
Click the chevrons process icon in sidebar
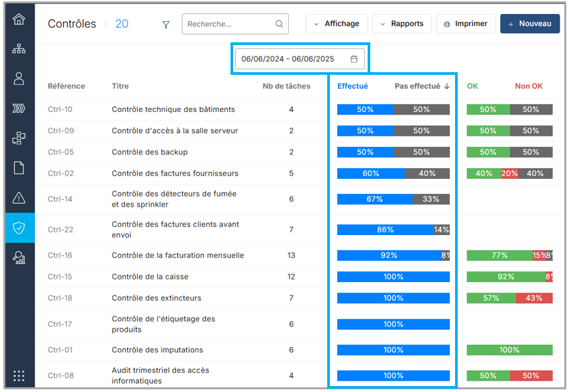pos(19,109)
